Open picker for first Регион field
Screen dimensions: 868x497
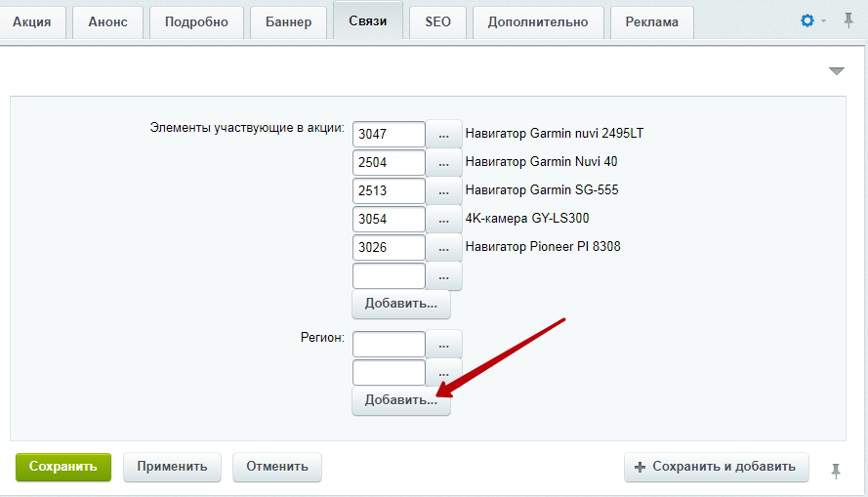[x=444, y=344]
